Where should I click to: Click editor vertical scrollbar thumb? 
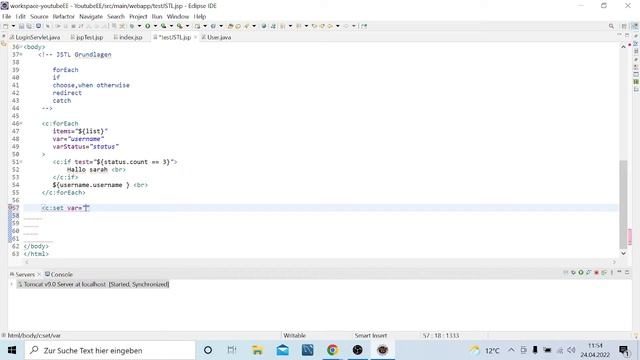(623, 204)
